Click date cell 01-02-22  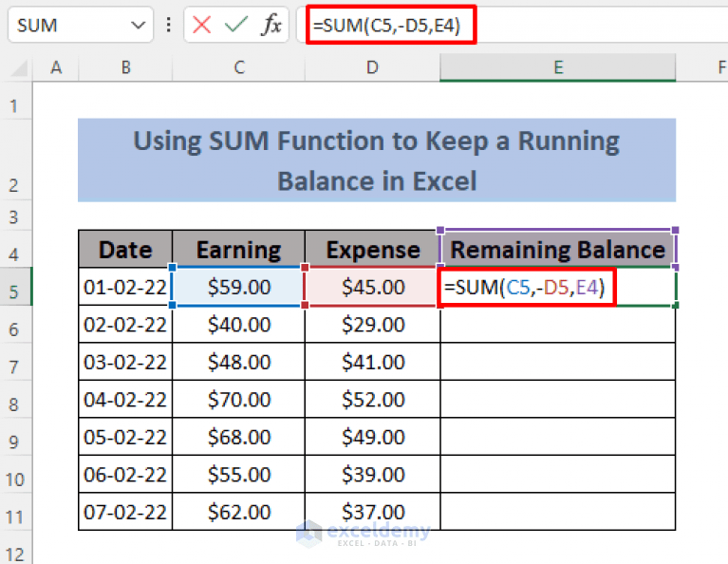tap(125, 287)
